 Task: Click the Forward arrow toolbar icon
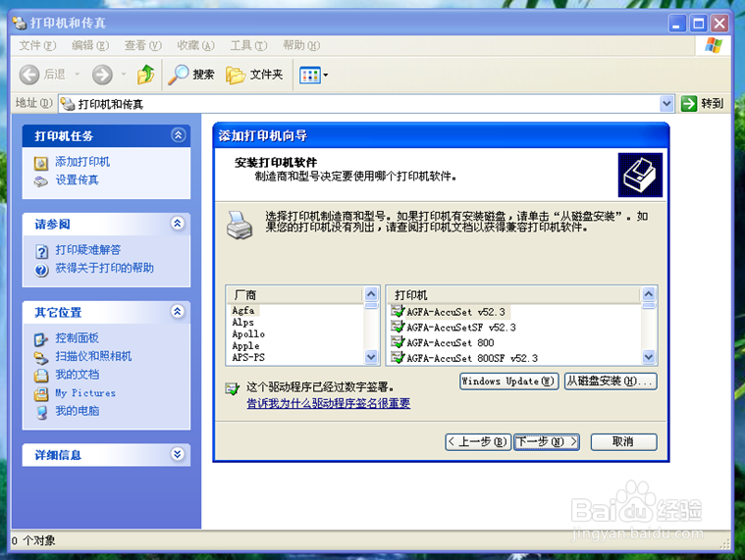click(102, 75)
